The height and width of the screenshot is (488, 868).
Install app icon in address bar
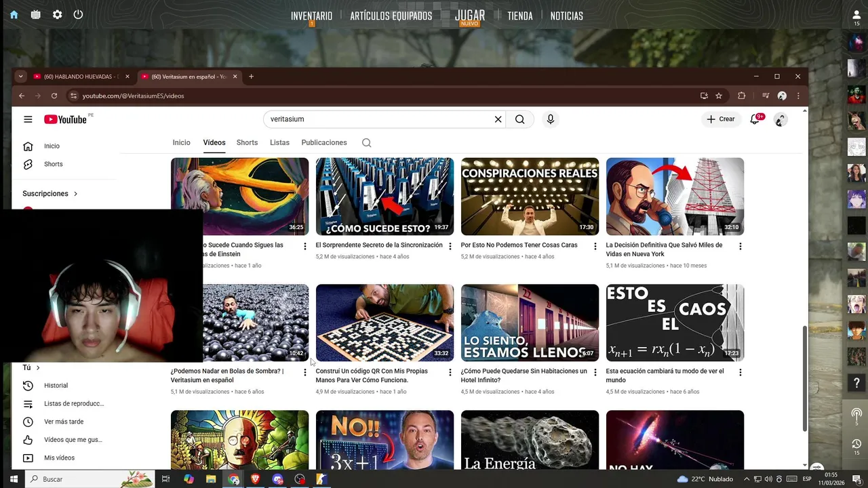coord(704,96)
